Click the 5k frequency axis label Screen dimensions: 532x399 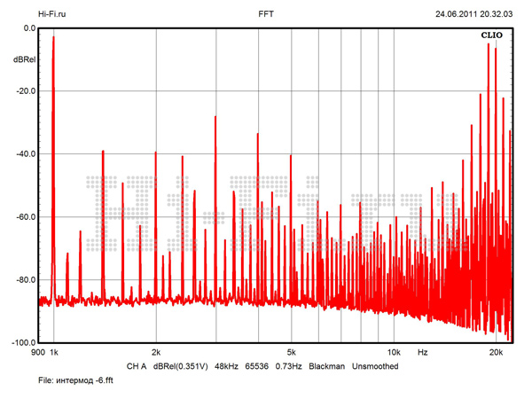click(292, 353)
